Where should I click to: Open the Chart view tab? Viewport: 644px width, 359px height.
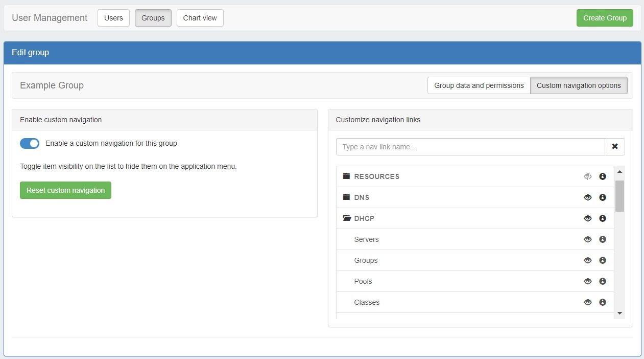[200, 18]
